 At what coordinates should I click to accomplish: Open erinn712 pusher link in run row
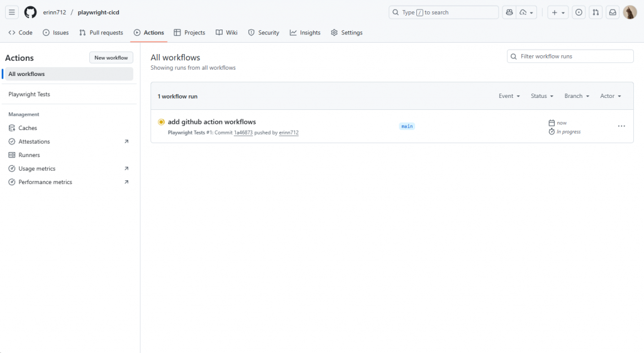point(289,133)
